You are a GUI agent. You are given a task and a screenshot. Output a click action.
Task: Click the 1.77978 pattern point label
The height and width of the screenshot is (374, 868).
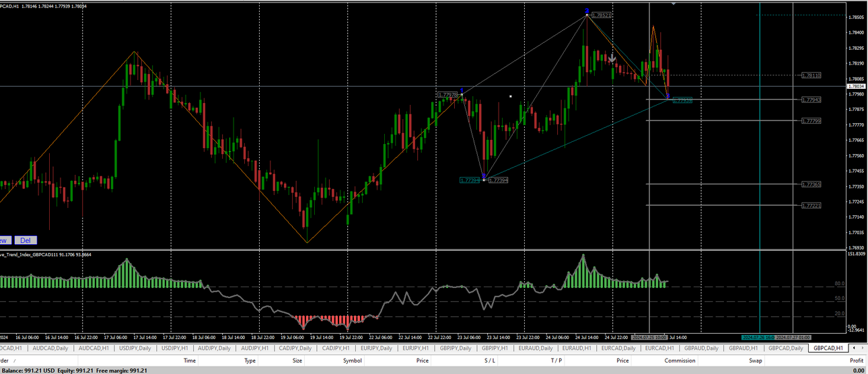[x=447, y=96]
